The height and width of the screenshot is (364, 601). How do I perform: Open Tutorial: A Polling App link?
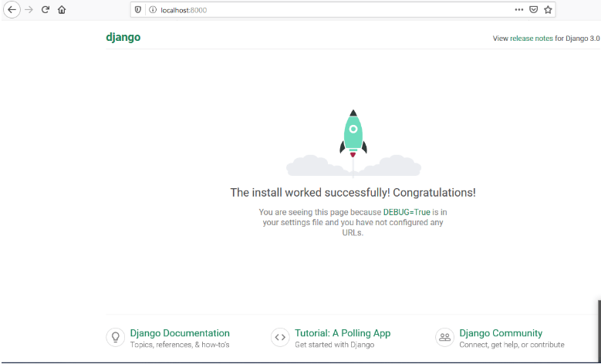pos(343,333)
